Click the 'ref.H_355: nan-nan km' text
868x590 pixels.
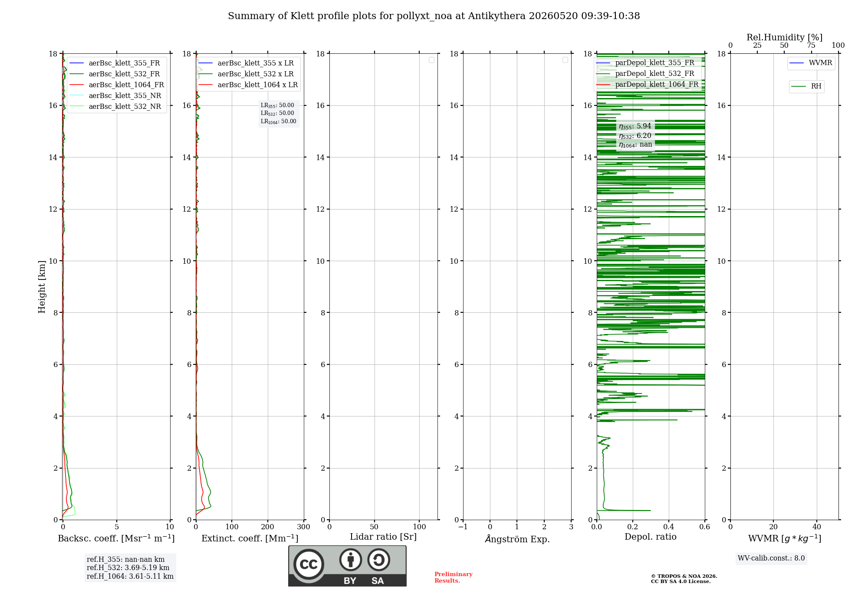pyautogui.click(x=126, y=560)
